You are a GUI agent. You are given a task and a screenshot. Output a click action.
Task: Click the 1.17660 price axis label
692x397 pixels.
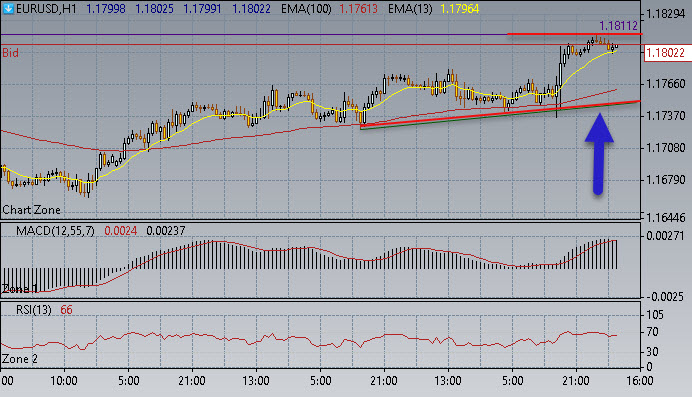point(666,83)
